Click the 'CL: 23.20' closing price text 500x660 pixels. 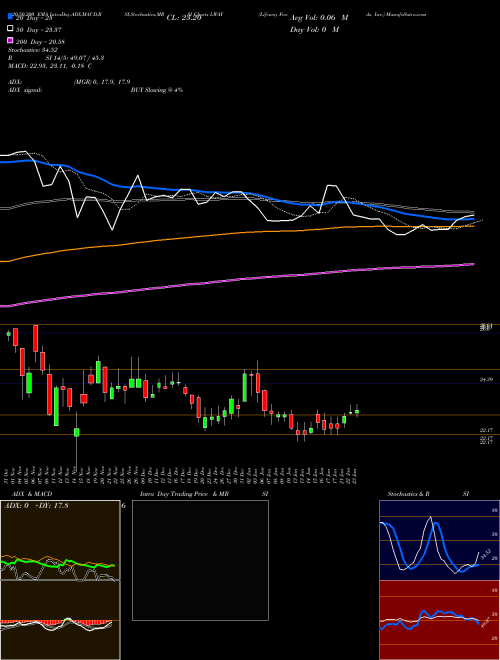(184, 18)
